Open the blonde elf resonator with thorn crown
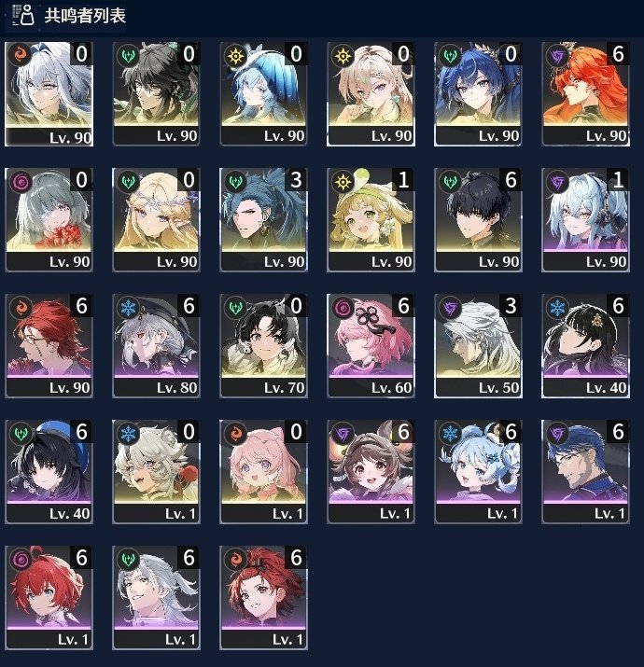Viewport: 644px width, 667px height. point(156,220)
